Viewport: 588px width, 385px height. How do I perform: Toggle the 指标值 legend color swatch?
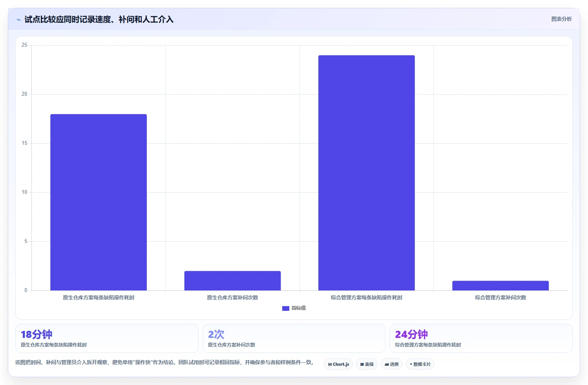286,308
